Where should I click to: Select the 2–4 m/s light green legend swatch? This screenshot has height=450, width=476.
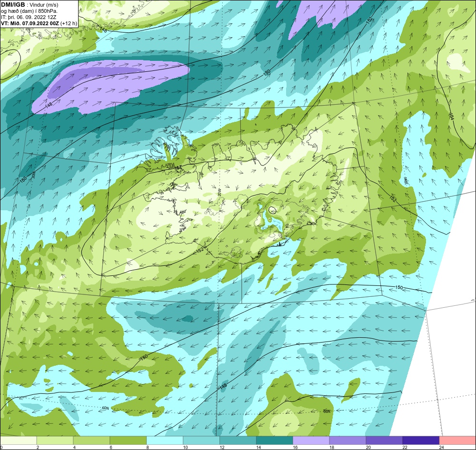55,440
